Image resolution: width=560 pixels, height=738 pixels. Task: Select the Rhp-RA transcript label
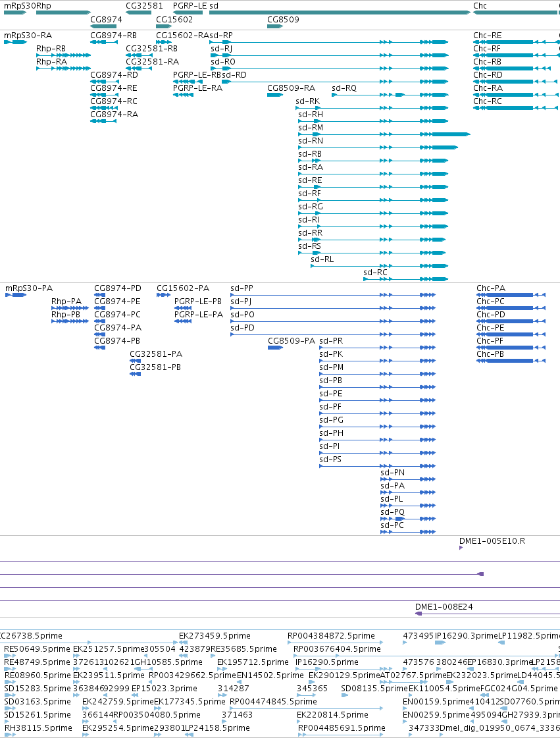[x=52, y=62]
